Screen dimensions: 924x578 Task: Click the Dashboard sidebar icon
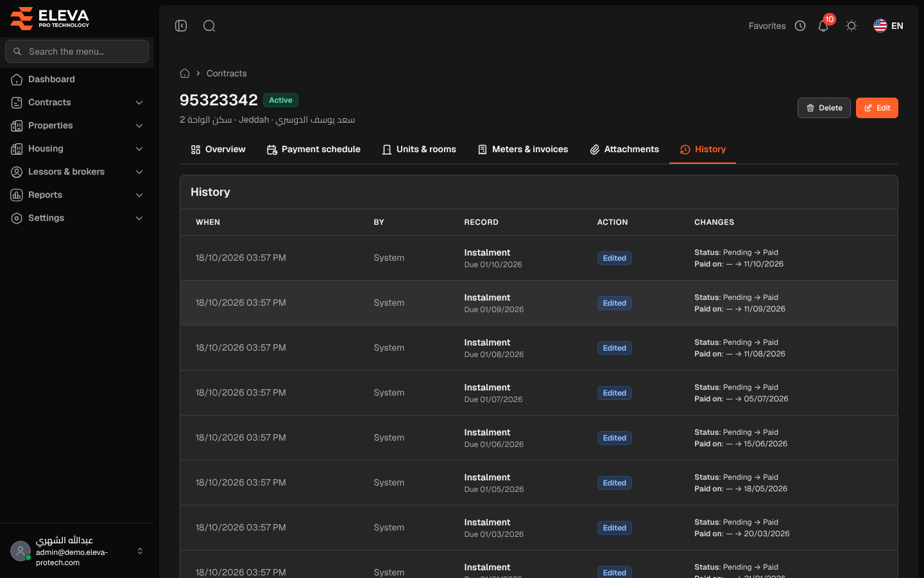(17, 80)
